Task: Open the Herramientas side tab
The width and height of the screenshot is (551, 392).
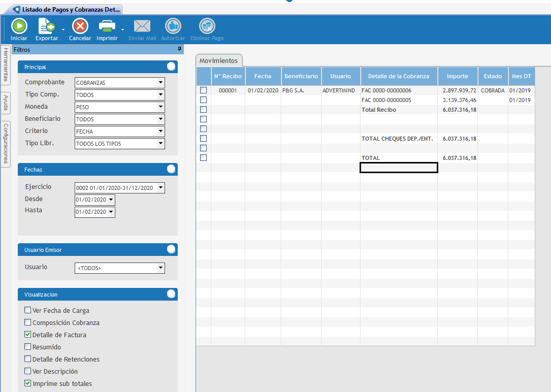Action: pos(6,64)
